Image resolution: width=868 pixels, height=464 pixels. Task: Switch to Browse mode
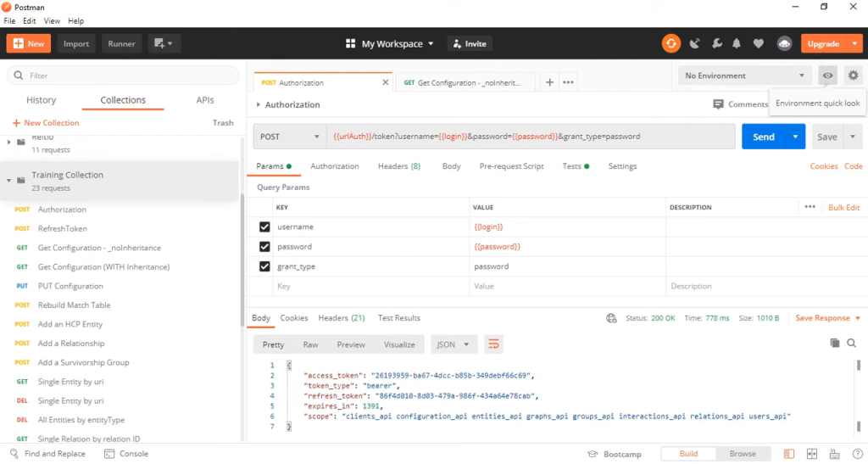pos(743,454)
